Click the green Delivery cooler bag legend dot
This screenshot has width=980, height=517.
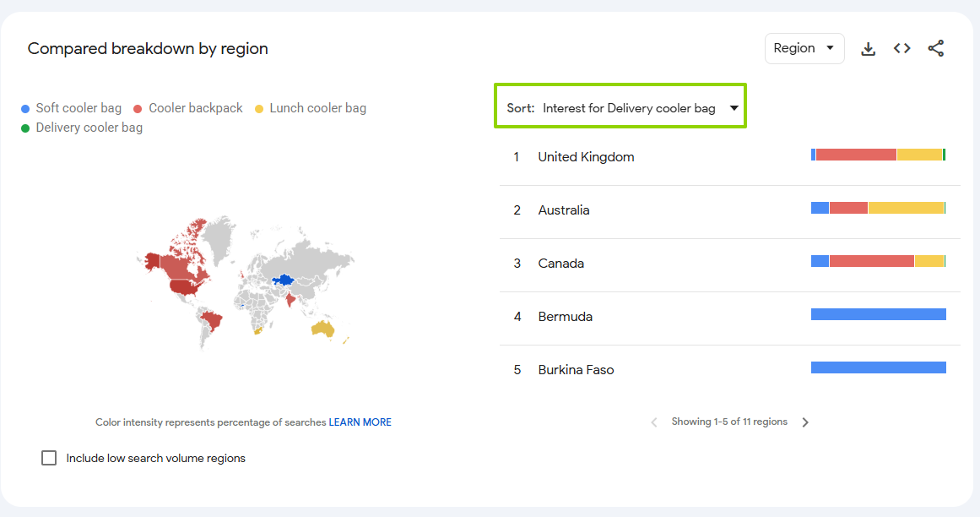25,128
